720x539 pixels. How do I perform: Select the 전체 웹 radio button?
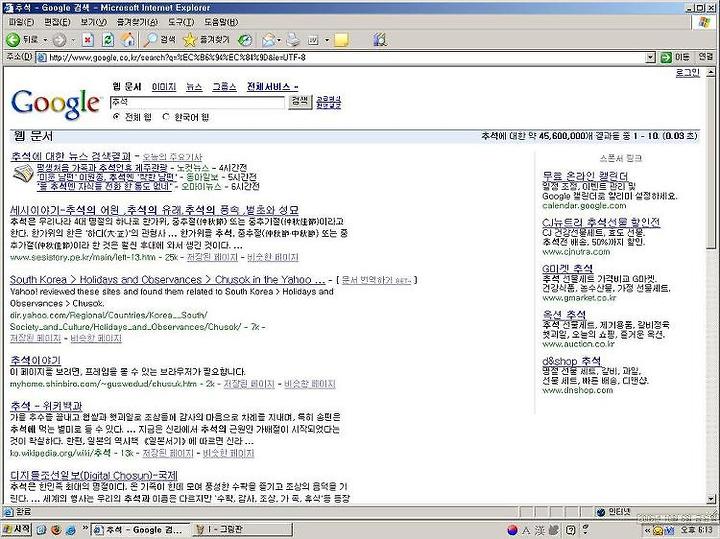point(116,117)
